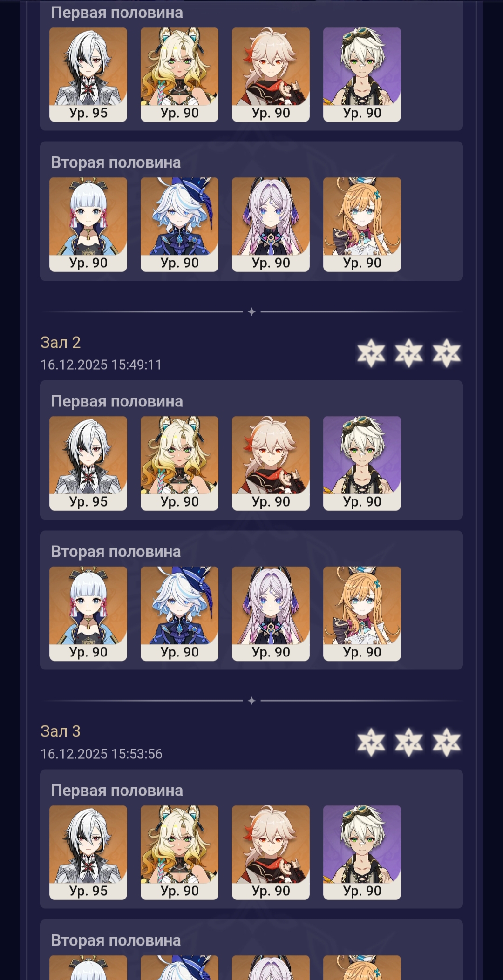The width and height of the screenshot is (503, 980).
Task: Click the timestamp 16.12.2025 15:53:56
Action: coord(102,754)
